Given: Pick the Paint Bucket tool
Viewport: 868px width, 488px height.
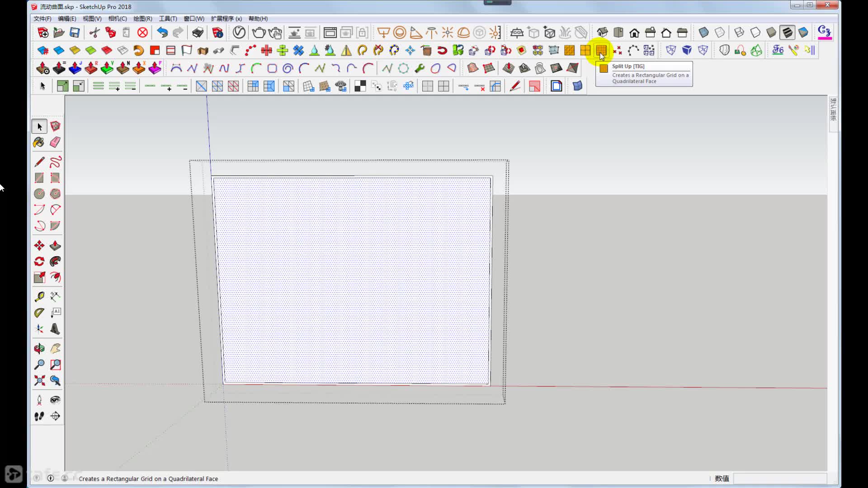Looking at the screenshot, I should [39, 142].
